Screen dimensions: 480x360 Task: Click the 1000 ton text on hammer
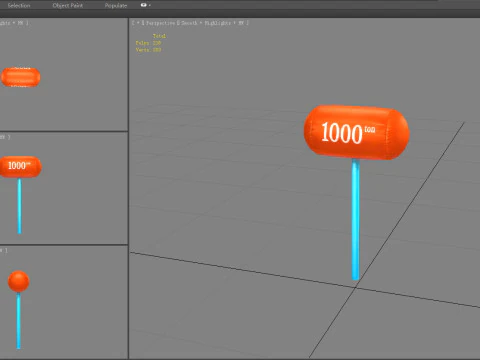(x=348, y=133)
